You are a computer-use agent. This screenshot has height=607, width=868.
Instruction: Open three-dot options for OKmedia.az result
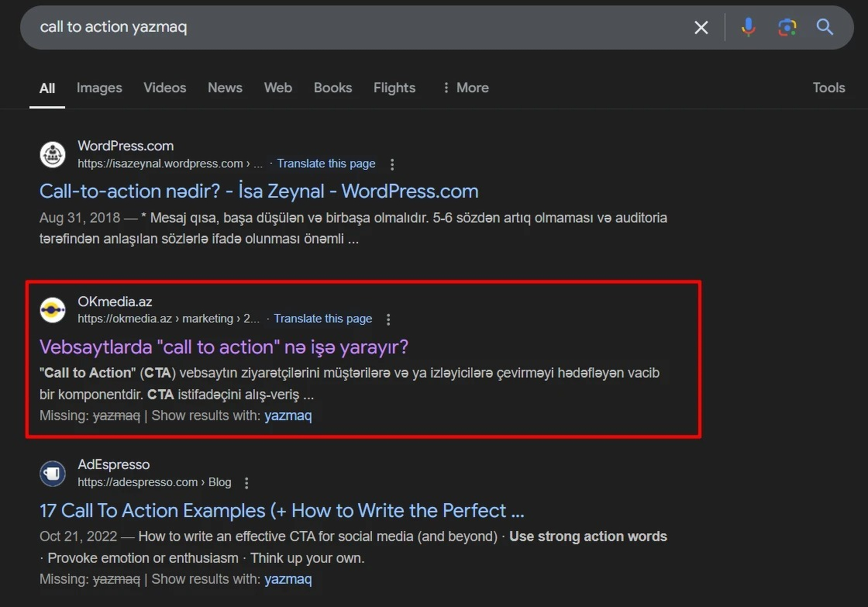tap(389, 319)
